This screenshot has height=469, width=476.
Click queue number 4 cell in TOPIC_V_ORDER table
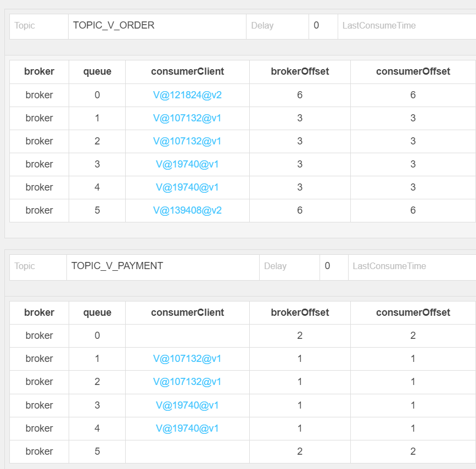pos(97,187)
